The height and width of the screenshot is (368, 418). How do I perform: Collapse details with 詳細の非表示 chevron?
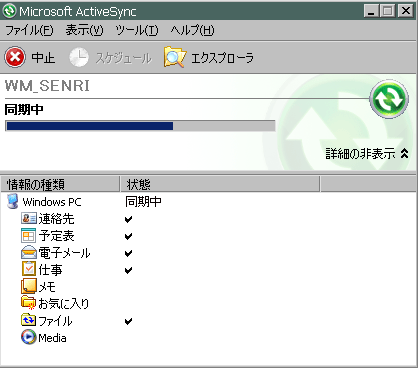tap(404, 153)
